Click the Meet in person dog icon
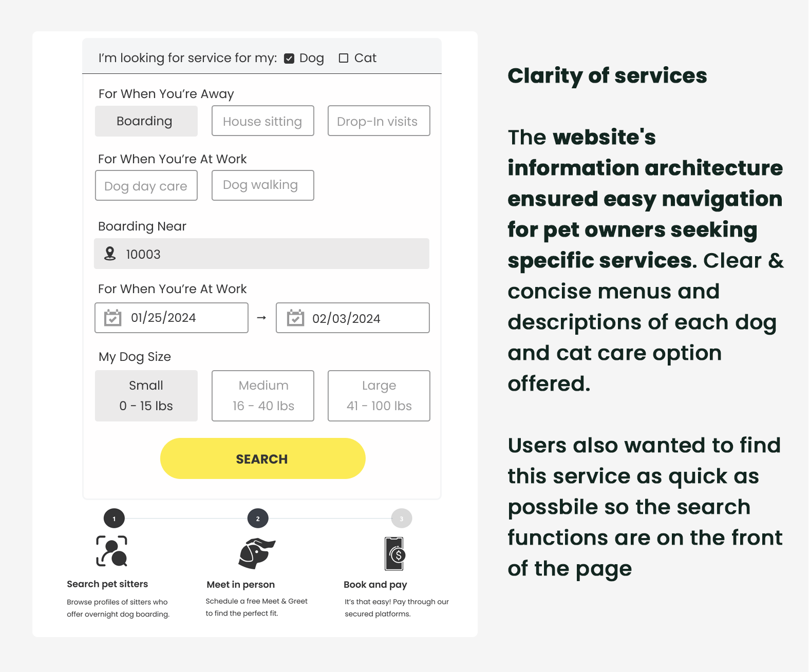This screenshot has height=672, width=809. coord(256,553)
